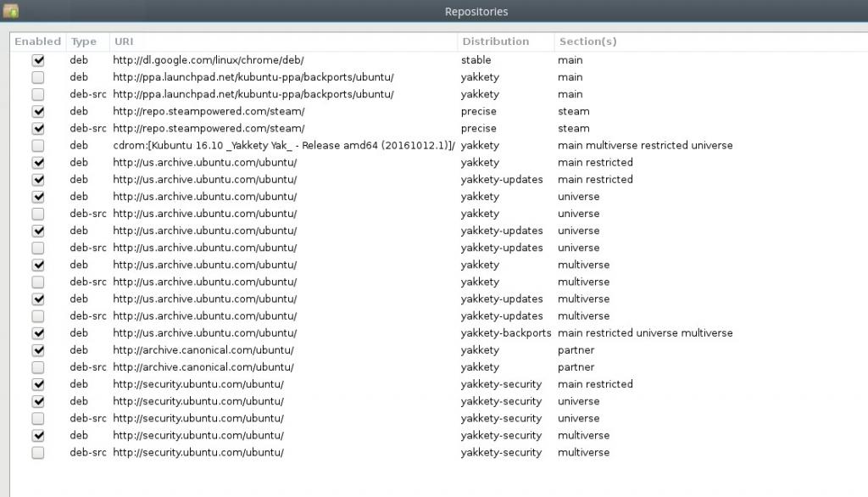Click the cdrom Kubuntu 16.10 Yakkety Yak URI

(284, 146)
